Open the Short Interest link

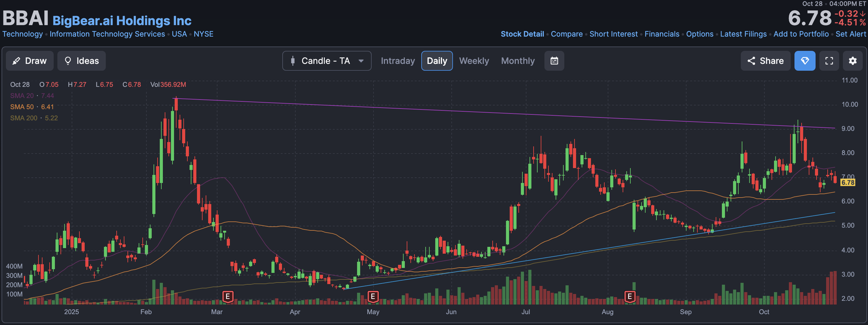[x=613, y=34]
